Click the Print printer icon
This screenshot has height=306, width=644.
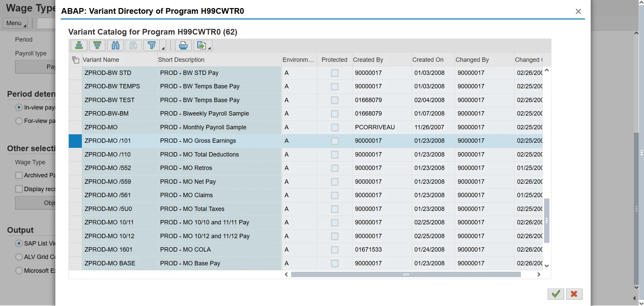pyautogui.click(x=183, y=45)
